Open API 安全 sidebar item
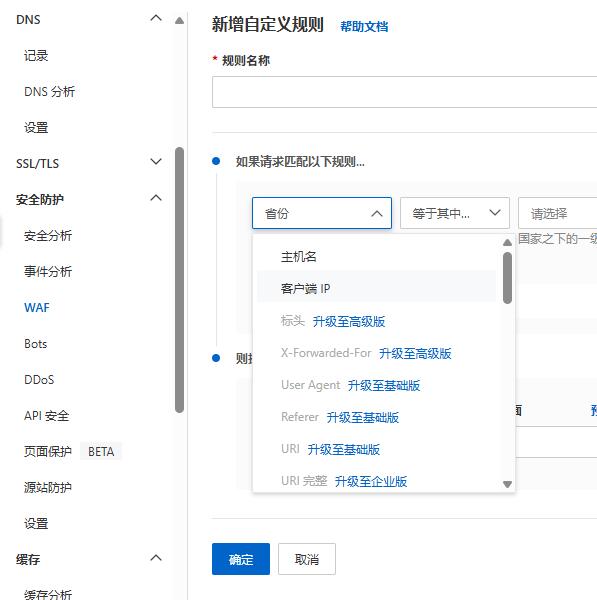 coord(46,416)
